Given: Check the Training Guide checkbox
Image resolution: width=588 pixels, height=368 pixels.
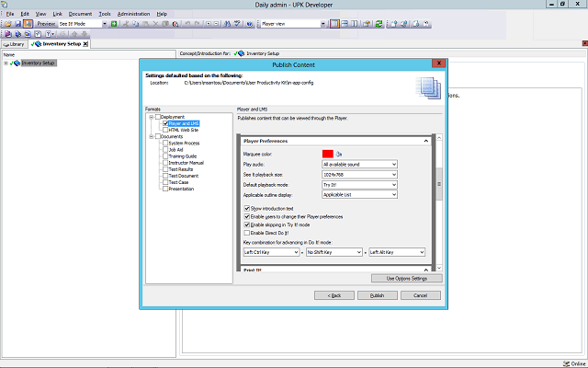Looking at the screenshot, I should tap(165, 156).
